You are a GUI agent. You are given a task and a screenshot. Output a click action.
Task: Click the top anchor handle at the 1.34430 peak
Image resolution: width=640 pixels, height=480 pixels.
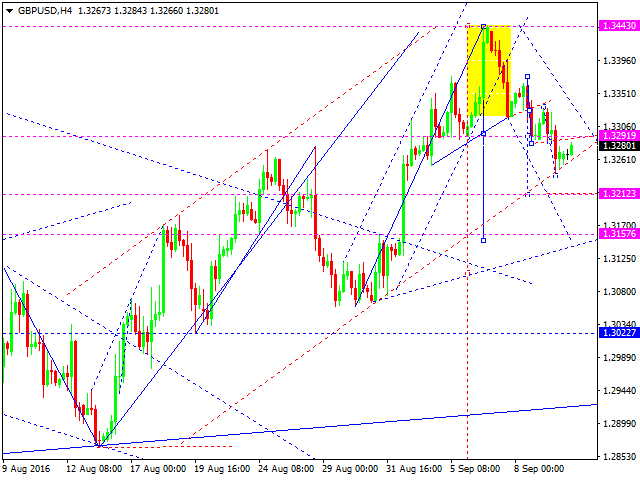(484, 27)
